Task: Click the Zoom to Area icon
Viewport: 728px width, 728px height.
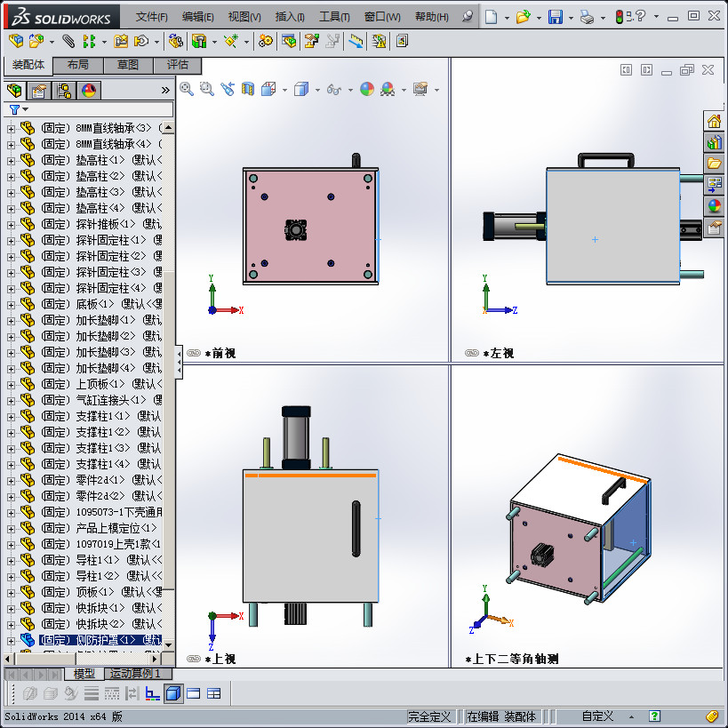Action: click(x=206, y=89)
